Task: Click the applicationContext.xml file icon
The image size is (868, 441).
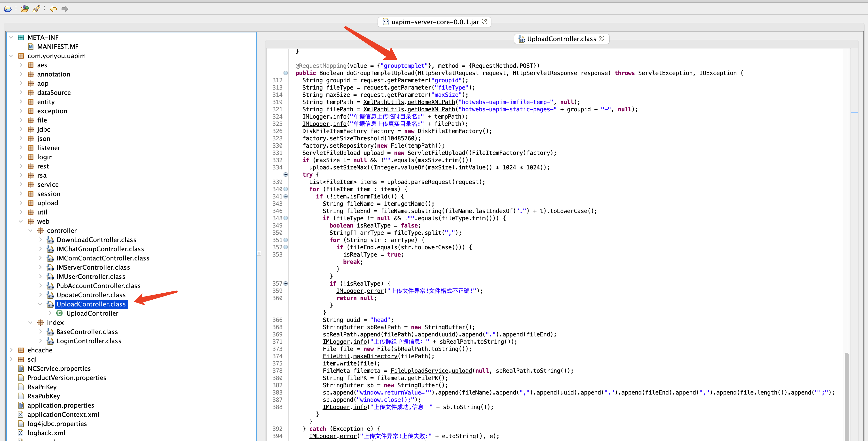Action: (x=21, y=414)
